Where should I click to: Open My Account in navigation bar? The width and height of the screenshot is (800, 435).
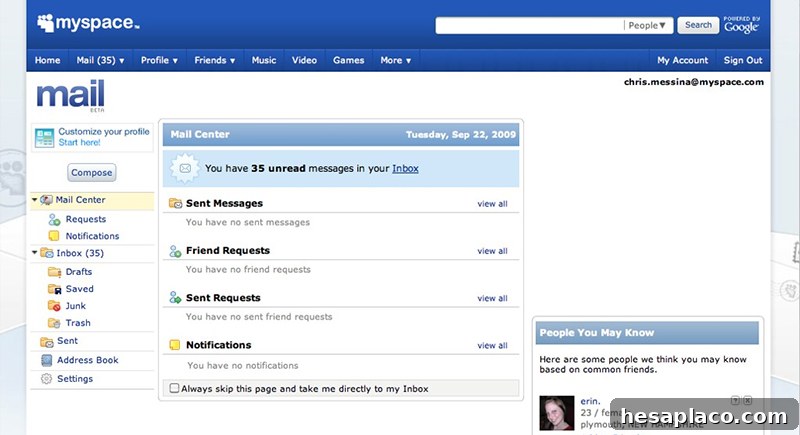(683, 60)
